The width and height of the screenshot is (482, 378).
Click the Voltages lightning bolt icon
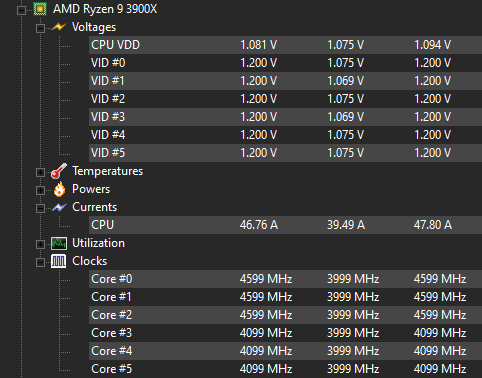pos(59,27)
